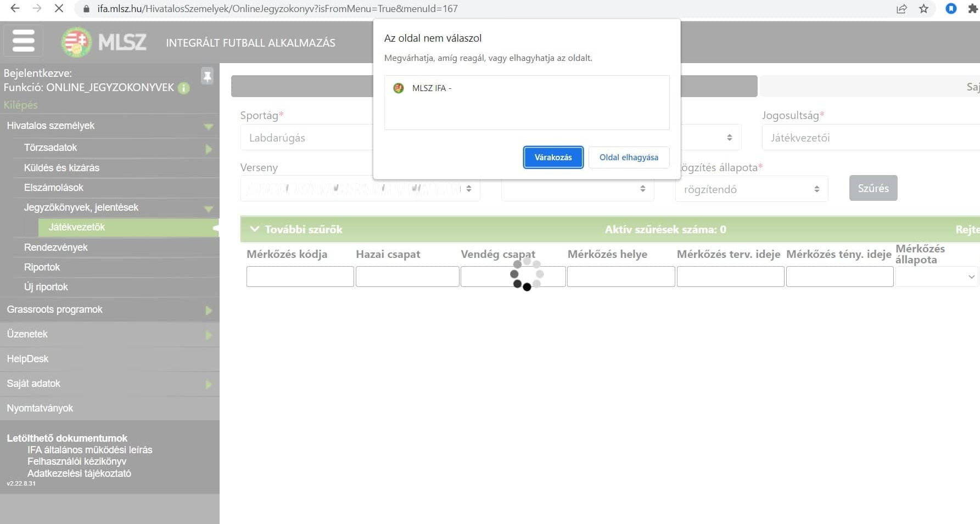Open the browser extensions puzzle icon
The width and height of the screenshot is (980, 524).
click(x=973, y=9)
